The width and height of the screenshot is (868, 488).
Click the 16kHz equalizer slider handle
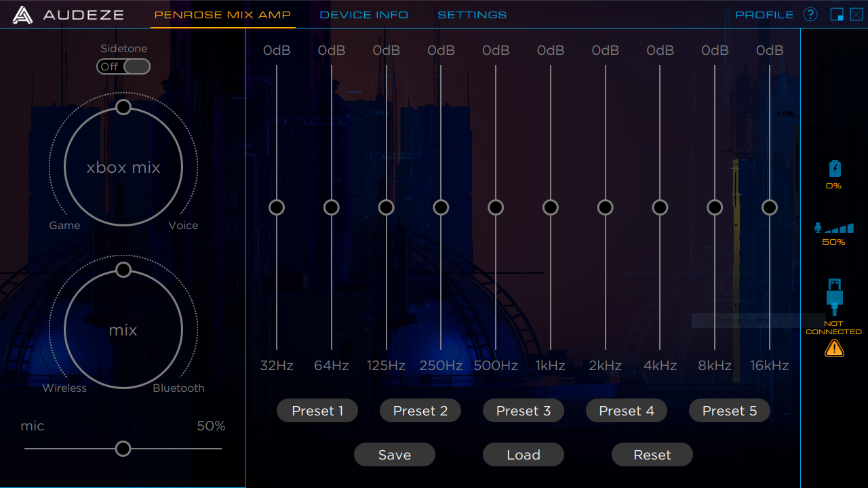[770, 207]
